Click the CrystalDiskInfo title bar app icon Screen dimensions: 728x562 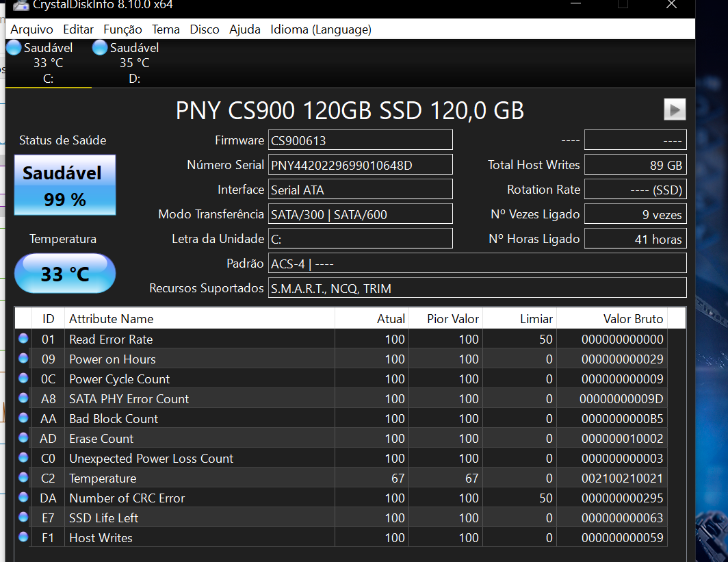click(x=20, y=5)
